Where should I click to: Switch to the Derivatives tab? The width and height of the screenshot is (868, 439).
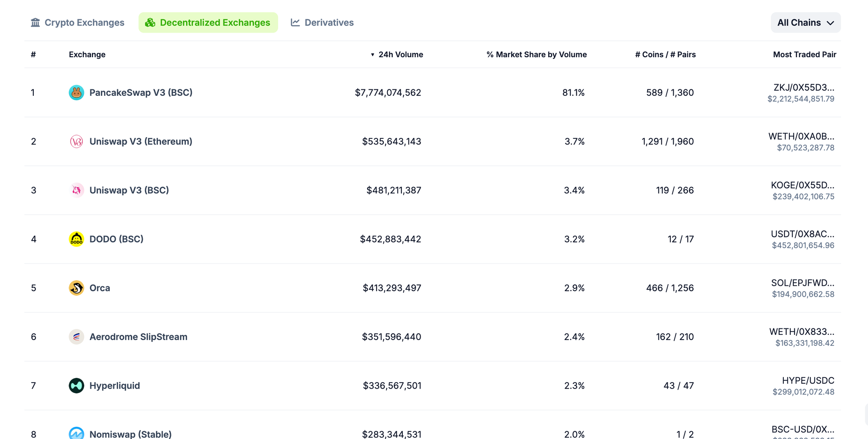click(x=322, y=23)
